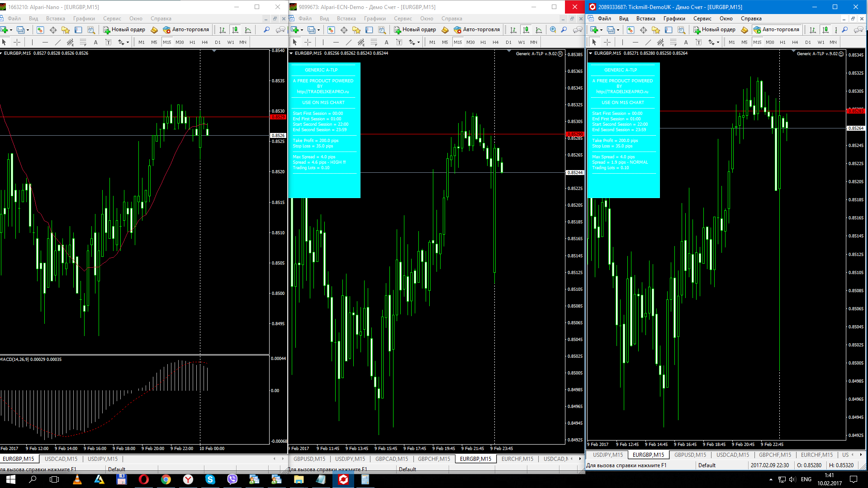Launch MetaEditor from the Tickmill toolbar
868x488 pixels.
745,30
